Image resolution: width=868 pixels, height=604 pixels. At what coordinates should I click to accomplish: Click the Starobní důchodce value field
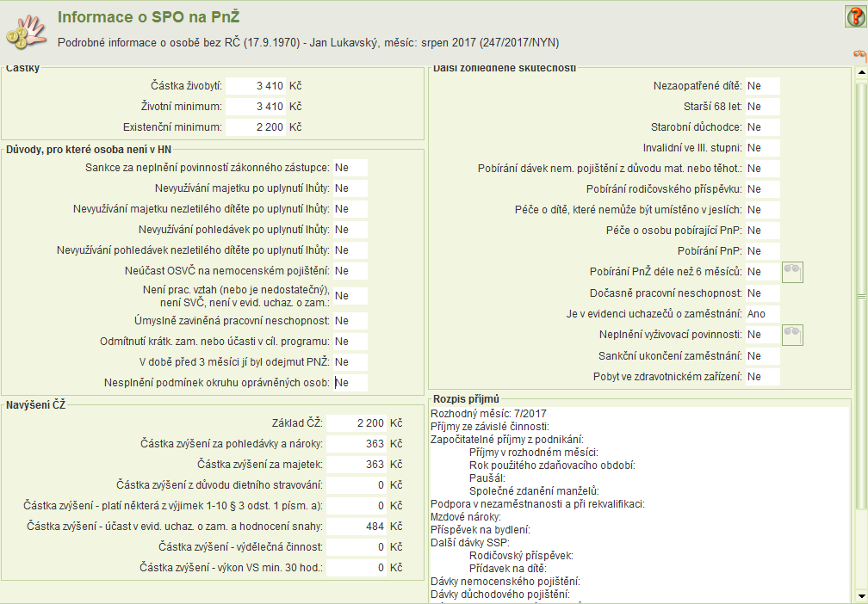tap(762, 127)
